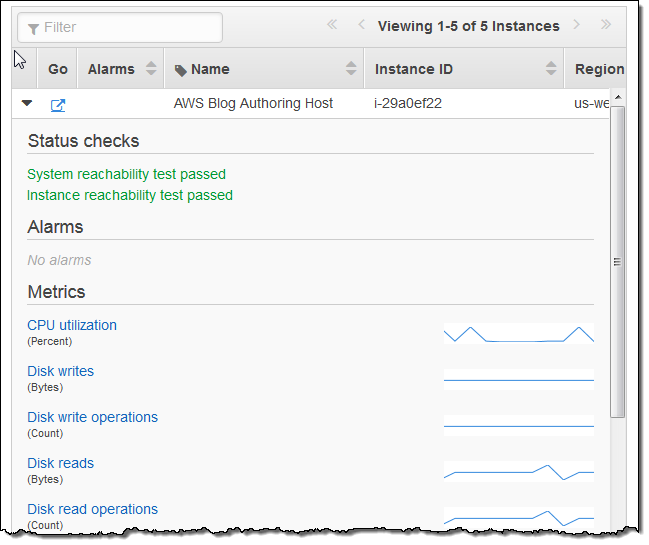Open Disk read operations metric link

click(92, 509)
